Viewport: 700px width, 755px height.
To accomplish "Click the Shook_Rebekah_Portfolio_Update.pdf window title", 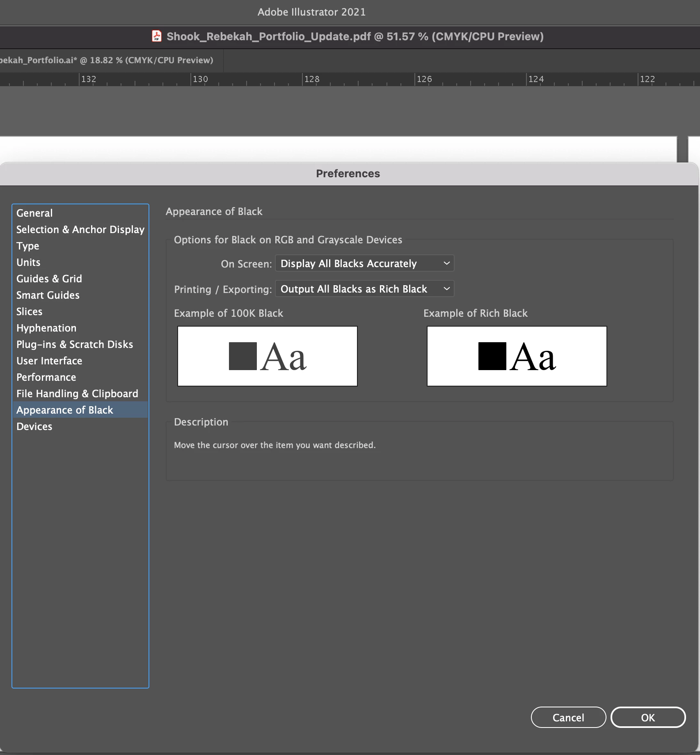I will tap(355, 37).
